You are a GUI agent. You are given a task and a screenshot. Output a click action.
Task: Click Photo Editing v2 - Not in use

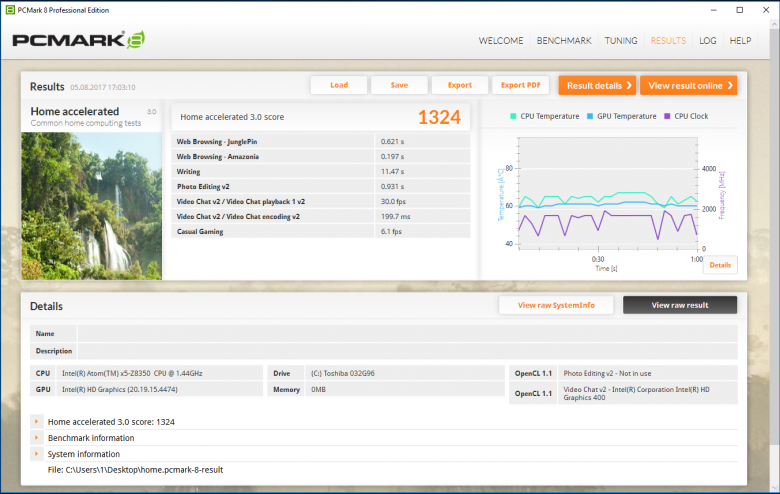tap(607, 373)
